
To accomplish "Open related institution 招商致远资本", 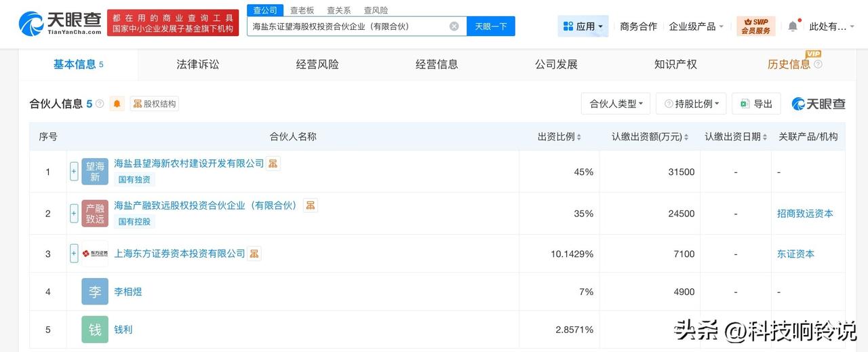I will pos(805,214).
